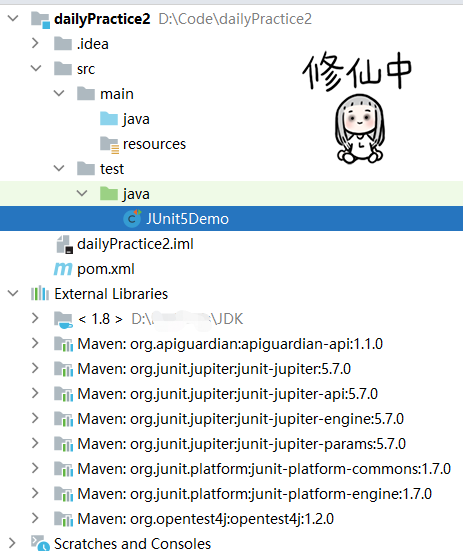This screenshot has width=463, height=551.
Task: Click the .idea folder icon
Action: 63,44
